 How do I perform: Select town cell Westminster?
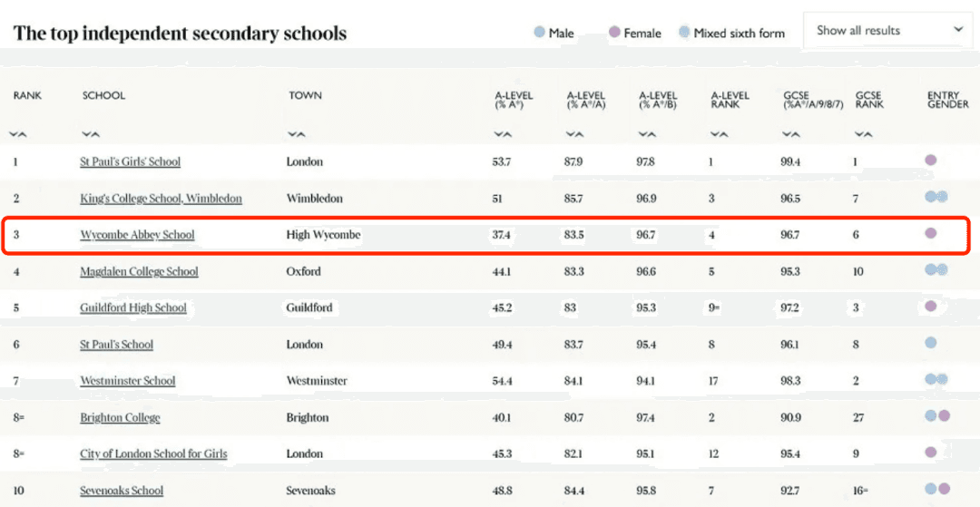coord(317,381)
